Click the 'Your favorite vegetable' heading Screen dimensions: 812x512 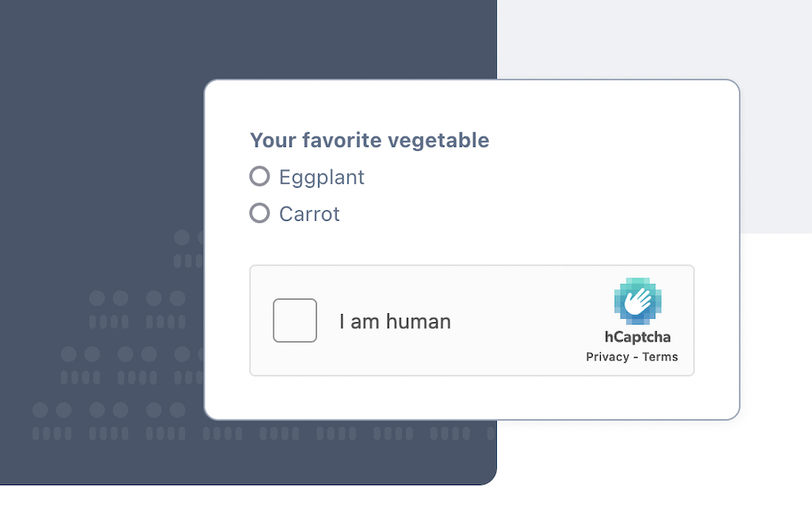tap(369, 140)
